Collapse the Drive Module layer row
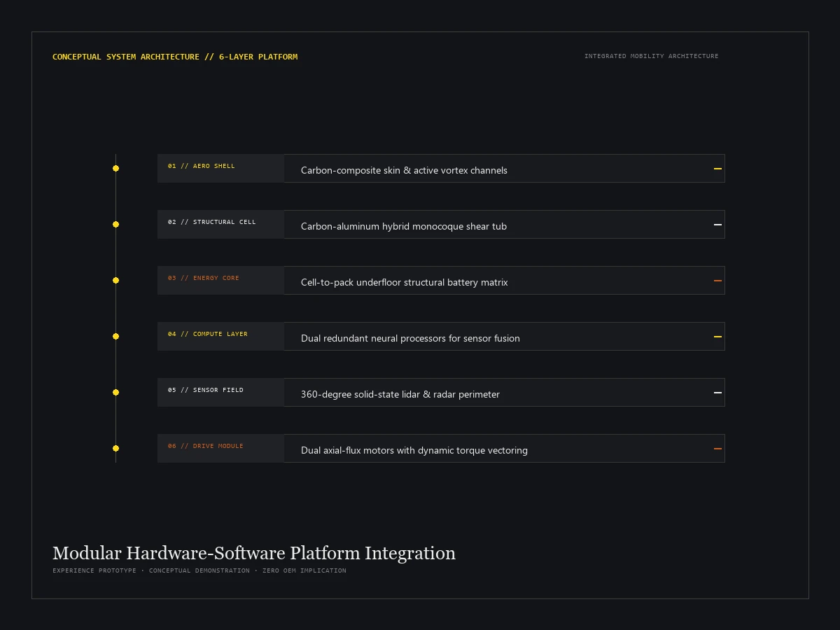This screenshot has width=840, height=630. 717,449
